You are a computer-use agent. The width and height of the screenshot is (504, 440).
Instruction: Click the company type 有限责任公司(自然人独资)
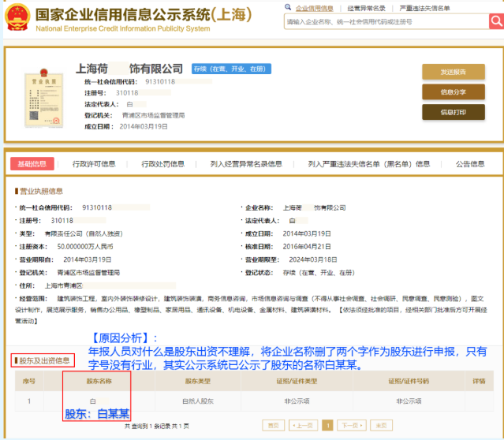pyautogui.click(x=84, y=233)
